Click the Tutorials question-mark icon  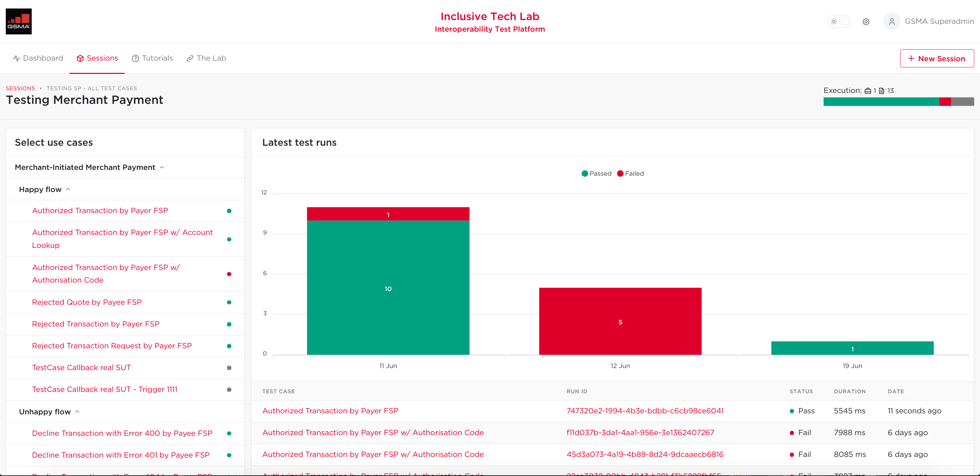coord(135,58)
